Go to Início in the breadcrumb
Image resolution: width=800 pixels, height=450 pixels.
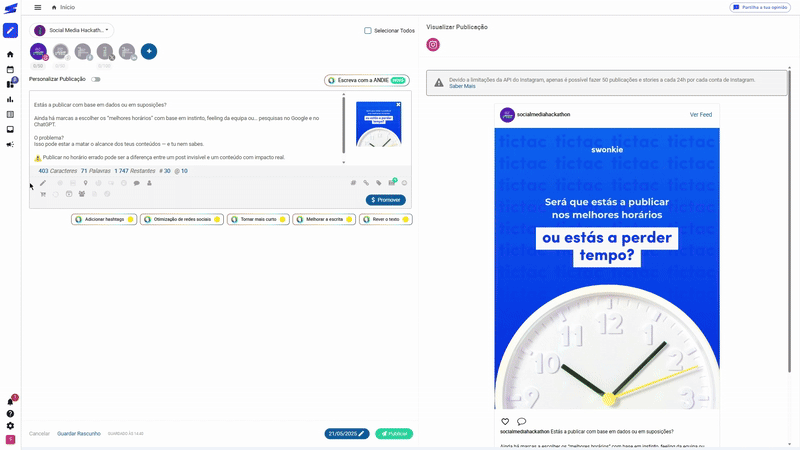click(67, 7)
